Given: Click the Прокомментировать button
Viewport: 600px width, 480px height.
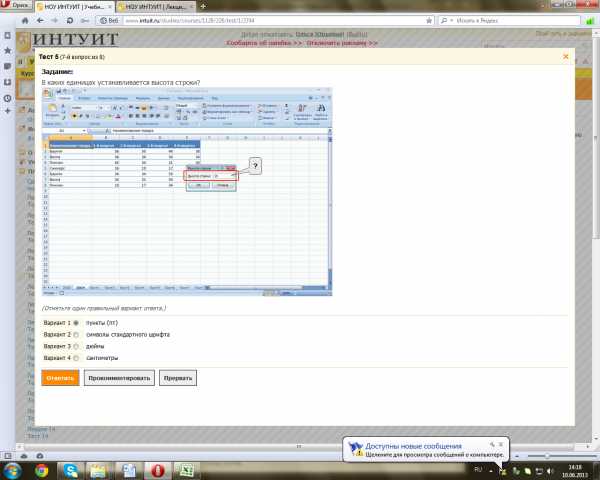Looking at the screenshot, I should pos(119,378).
